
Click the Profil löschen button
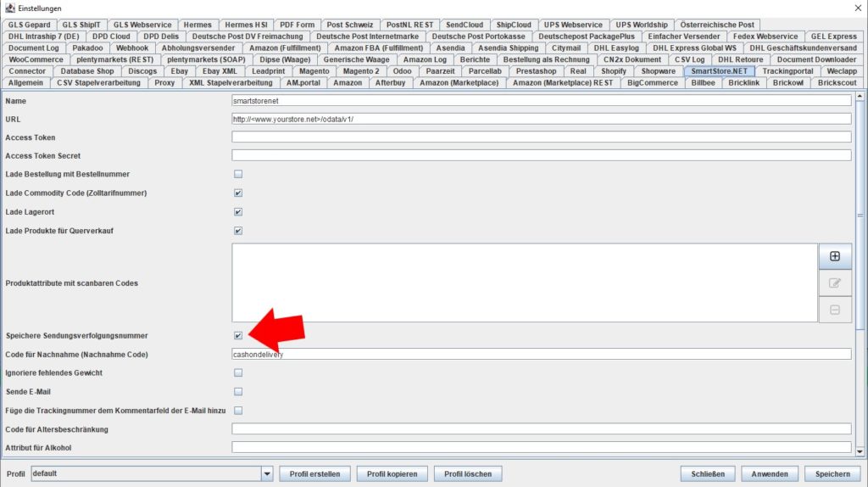468,473
